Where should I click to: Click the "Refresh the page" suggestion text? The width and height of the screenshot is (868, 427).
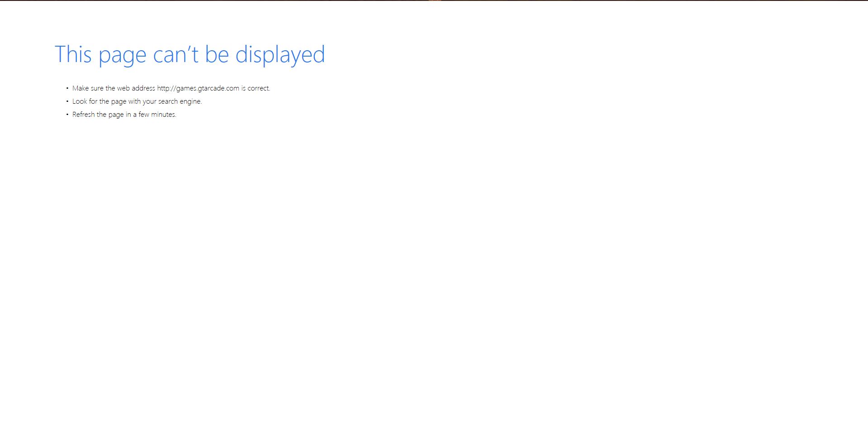pos(124,115)
